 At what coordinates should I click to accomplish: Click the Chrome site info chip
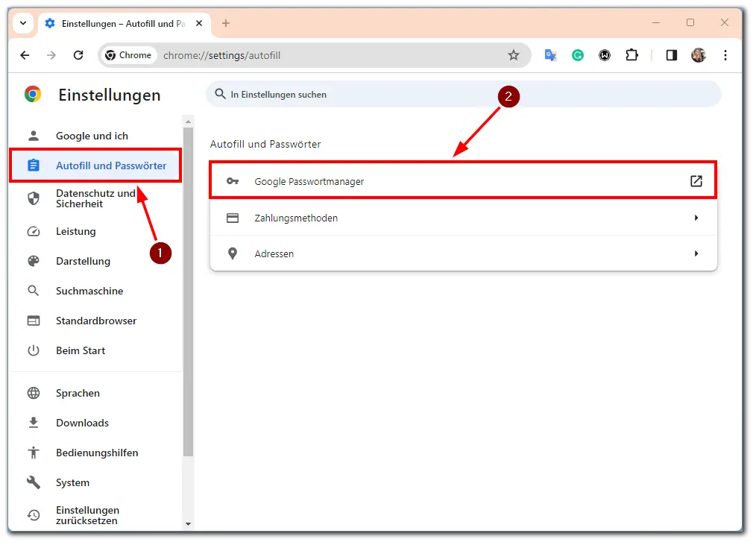(128, 55)
